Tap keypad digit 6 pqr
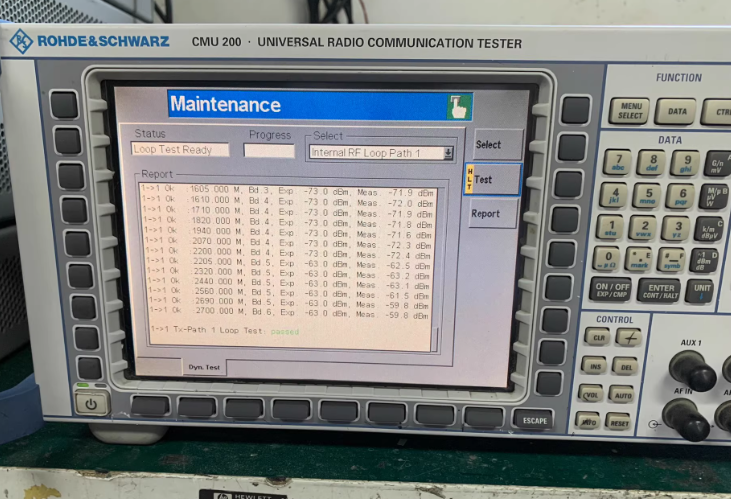The height and width of the screenshot is (499, 731). 681,196
